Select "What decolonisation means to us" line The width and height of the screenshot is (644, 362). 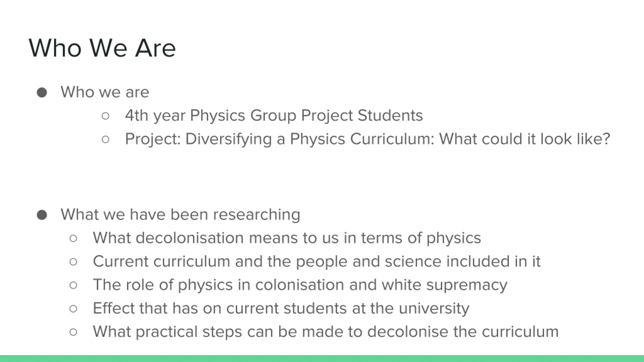[x=287, y=238]
